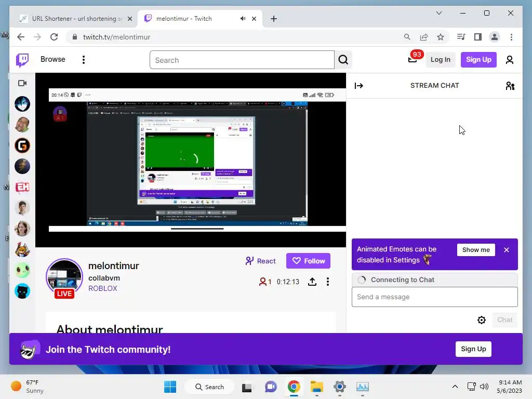532x399 pixels.
Task: Open the sidebar channel with black cat avatar
Action: pos(22,291)
